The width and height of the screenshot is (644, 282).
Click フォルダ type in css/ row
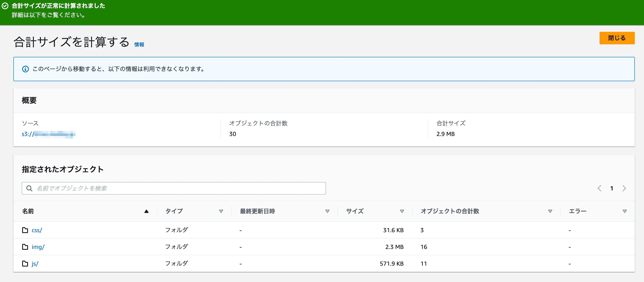coord(177,230)
